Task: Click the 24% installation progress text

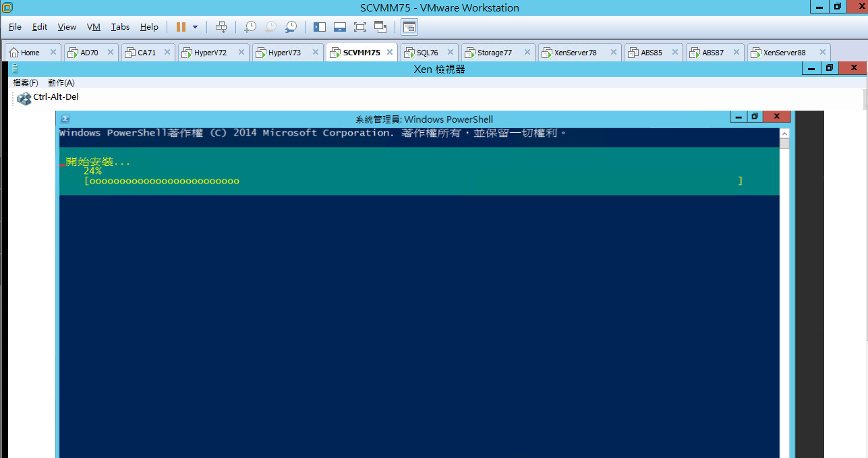Action: (92, 171)
